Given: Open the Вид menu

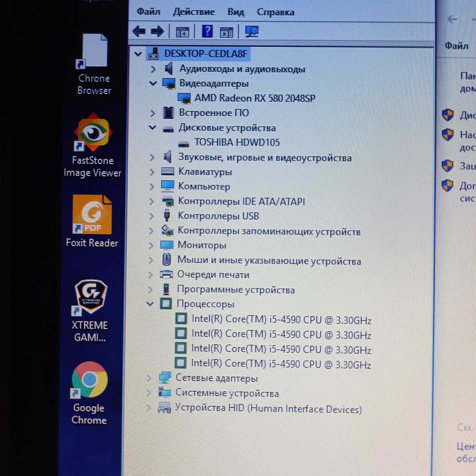Looking at the screenshot, I should pos(236,12).
